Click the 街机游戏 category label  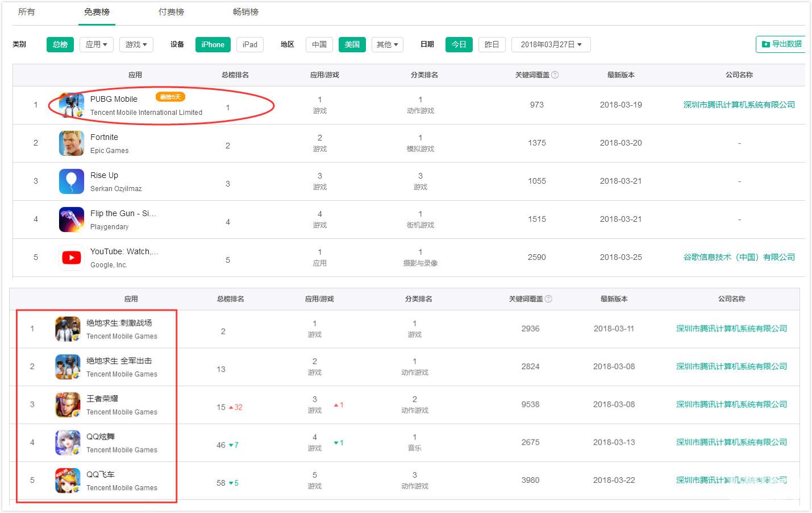tap(420, 225)
